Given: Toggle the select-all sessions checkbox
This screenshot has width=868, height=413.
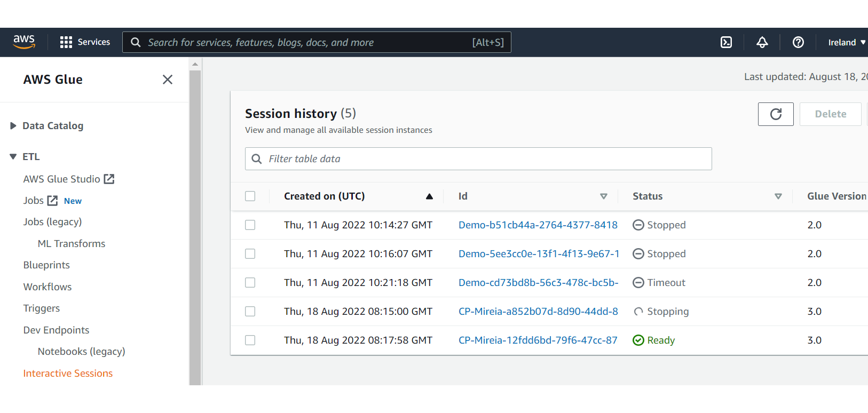Looking at the screenshot, I should [250, 196].
